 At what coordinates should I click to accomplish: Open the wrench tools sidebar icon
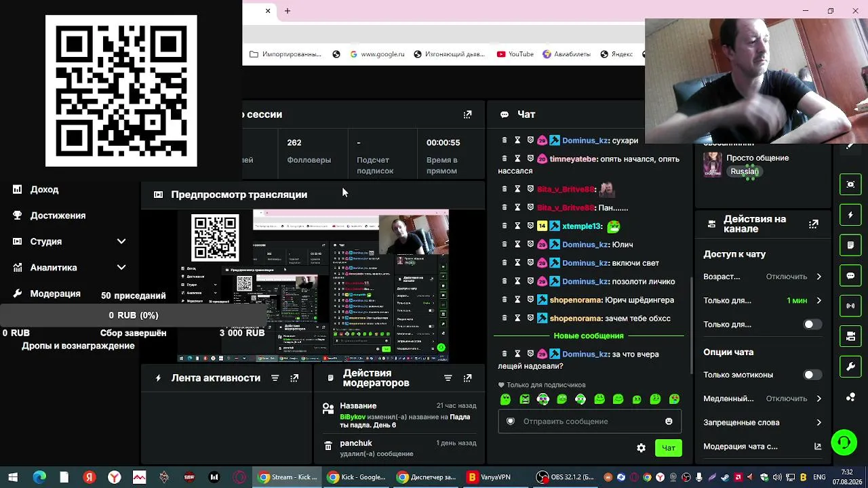(x=850, y=367)
